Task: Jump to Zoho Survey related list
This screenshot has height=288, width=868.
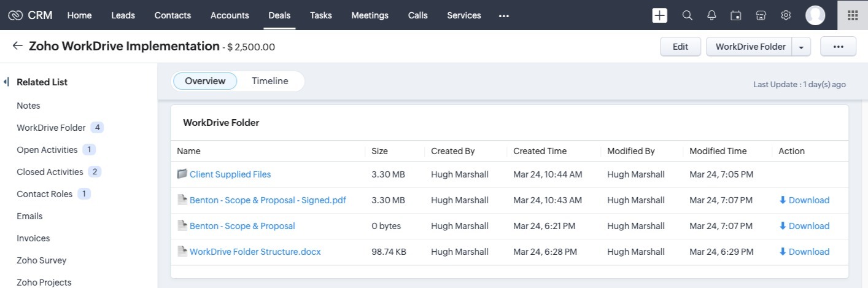Action: point(41,260)
